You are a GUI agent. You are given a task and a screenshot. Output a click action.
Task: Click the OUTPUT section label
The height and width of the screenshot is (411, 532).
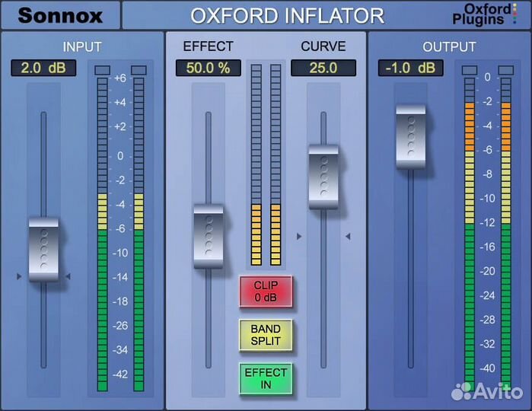(449, 47)
